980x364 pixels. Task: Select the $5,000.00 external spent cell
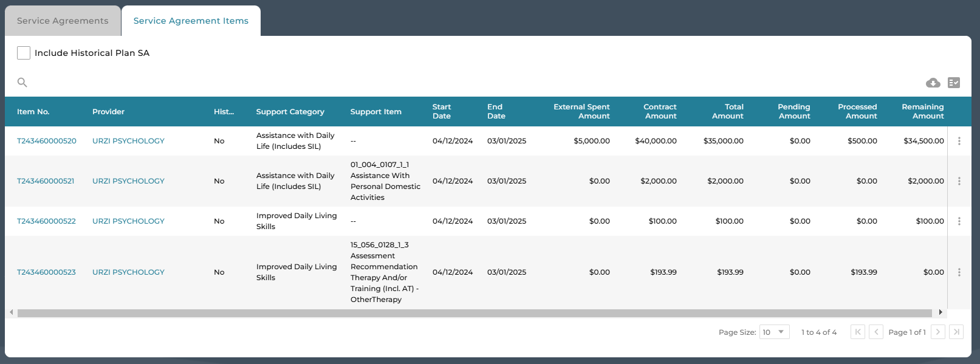click(592, 141)
